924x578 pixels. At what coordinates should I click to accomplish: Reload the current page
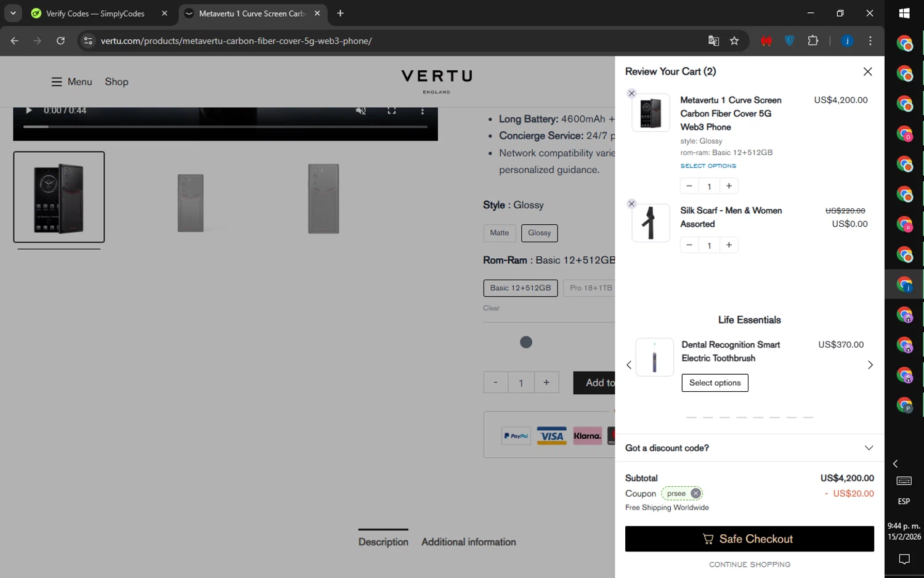point(60,41)
